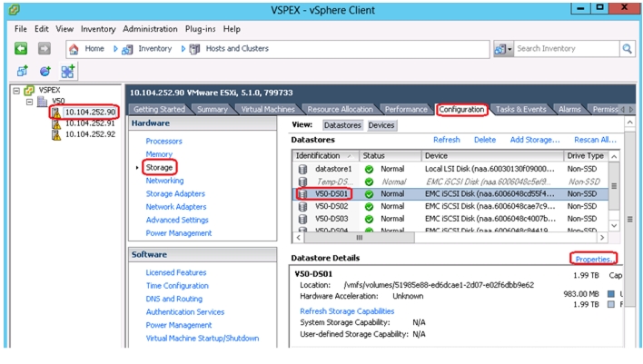This screenshot has height=364, width=643.
Task: Open Licensed Features under Software
Action: pyautogui.click(x=176, y=272)
